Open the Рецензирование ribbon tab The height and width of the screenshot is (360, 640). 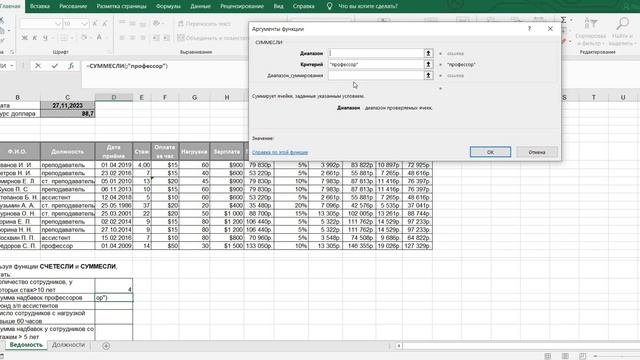click(242, 6)
